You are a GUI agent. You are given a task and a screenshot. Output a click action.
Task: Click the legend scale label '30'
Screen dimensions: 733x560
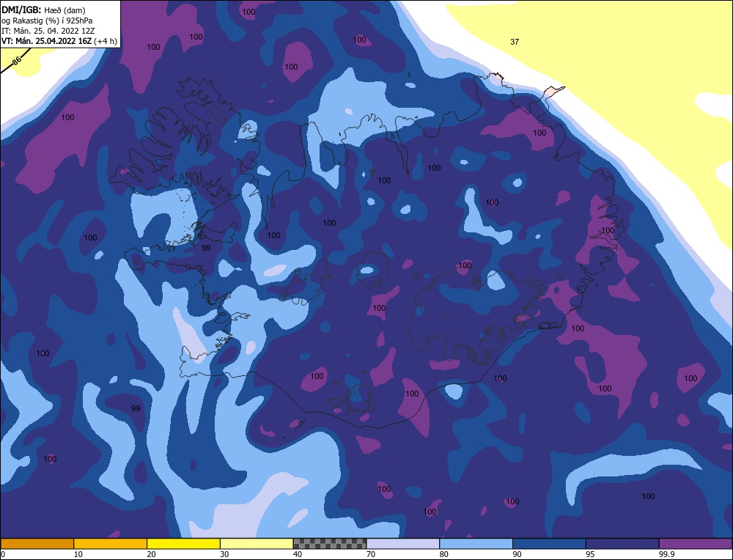224,555
